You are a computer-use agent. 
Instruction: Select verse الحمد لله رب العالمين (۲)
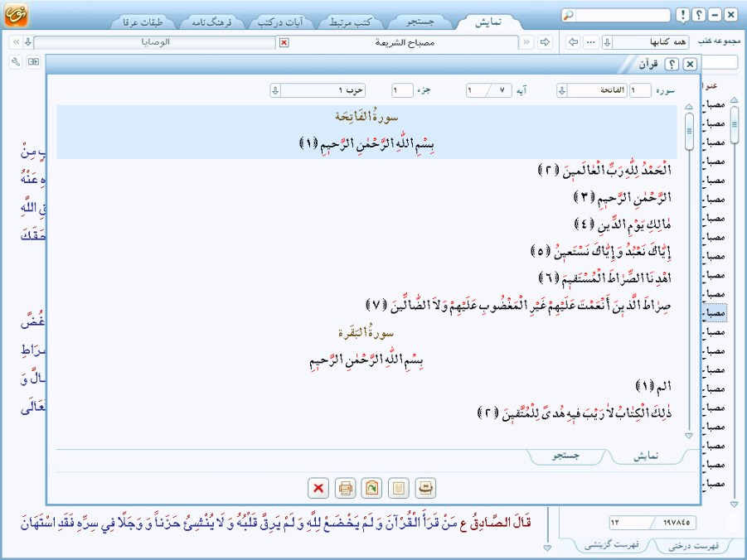(x=604, y=170)
